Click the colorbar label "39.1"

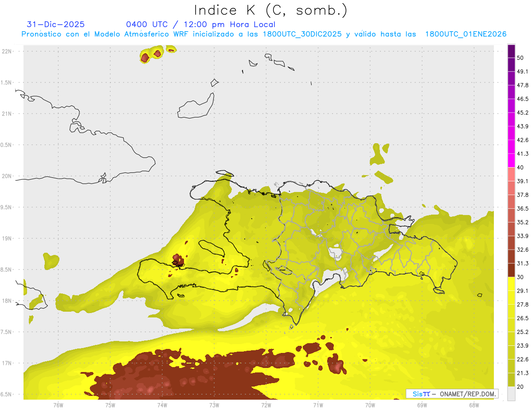tap(523, 181)
